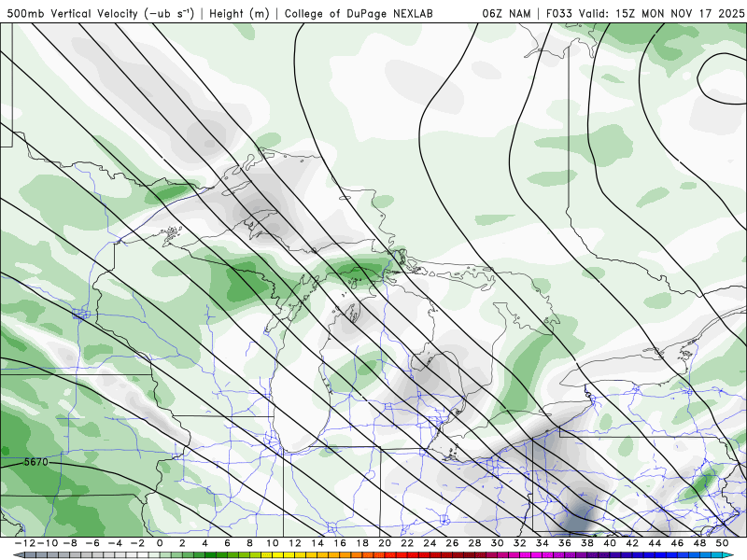This screenshot has width=747, height=560.
Task: Select the −12 color scale value
Action: pos(24,543)
